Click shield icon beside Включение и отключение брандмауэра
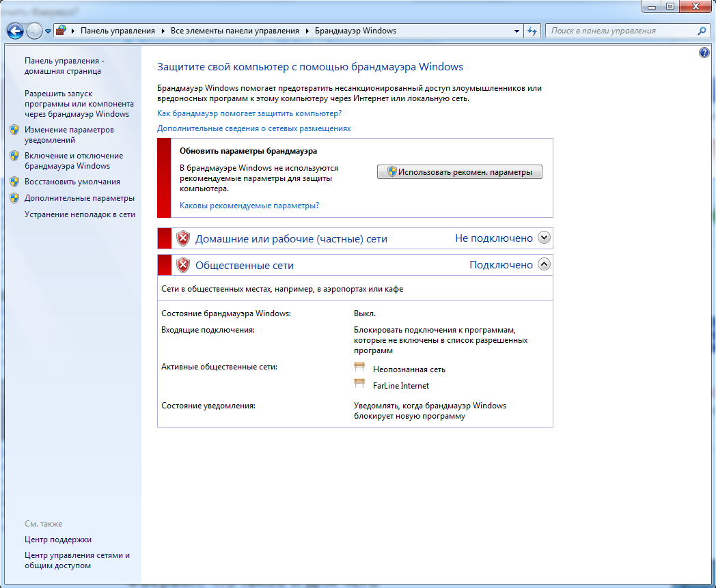 (x=14, y=156)
